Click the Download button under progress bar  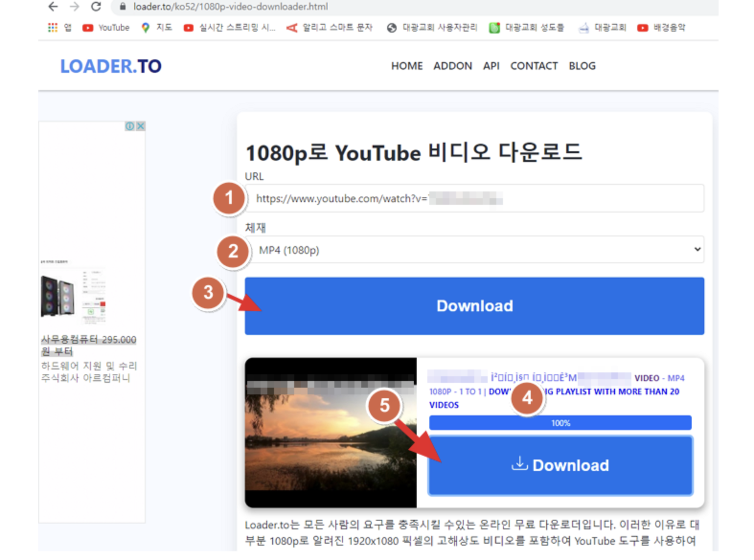click(x=560, y=465)
